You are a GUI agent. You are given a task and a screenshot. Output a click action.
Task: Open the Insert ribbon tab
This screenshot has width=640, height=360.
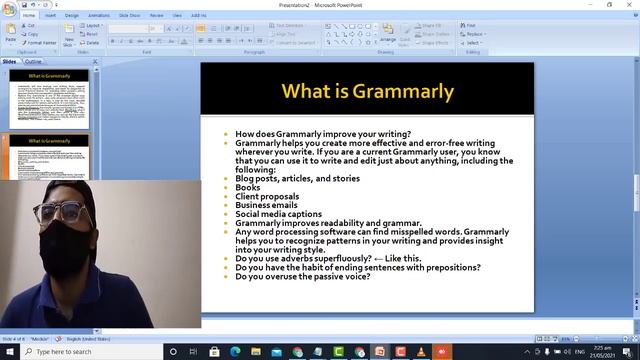point(51,16)
